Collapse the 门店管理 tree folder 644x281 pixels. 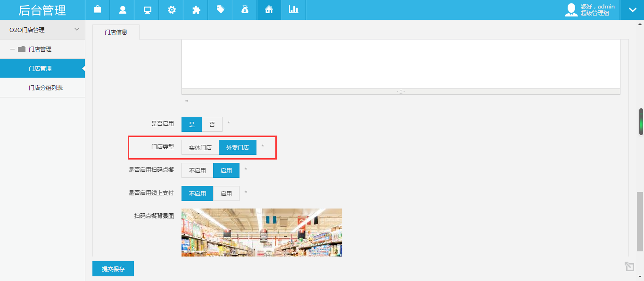tap(12, 49)
